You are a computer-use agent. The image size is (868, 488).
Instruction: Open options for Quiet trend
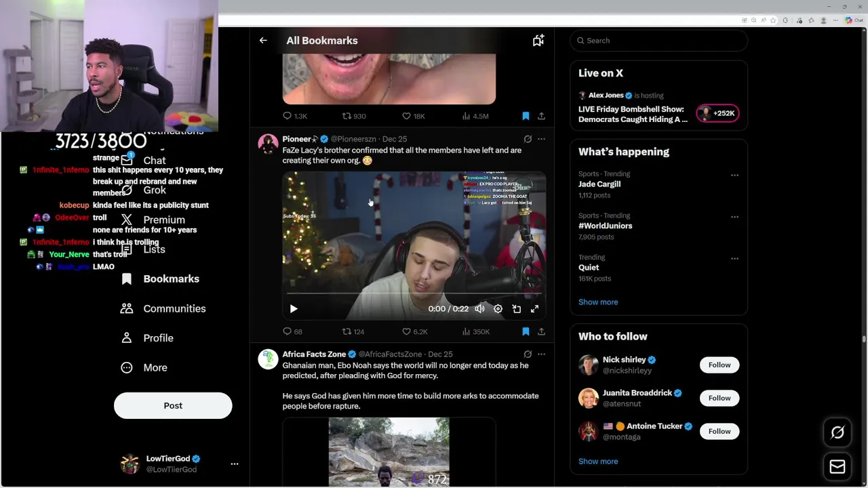click(734, 258)
